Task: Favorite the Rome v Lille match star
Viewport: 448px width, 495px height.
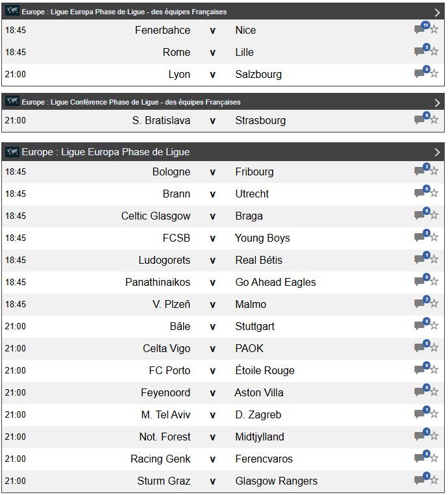Action: 434,52
